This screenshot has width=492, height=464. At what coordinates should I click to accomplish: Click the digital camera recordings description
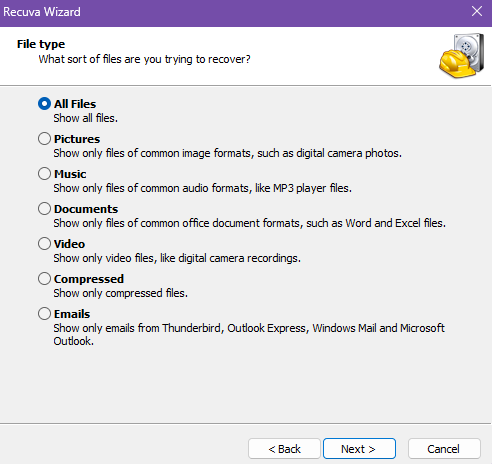coord(177,258)
